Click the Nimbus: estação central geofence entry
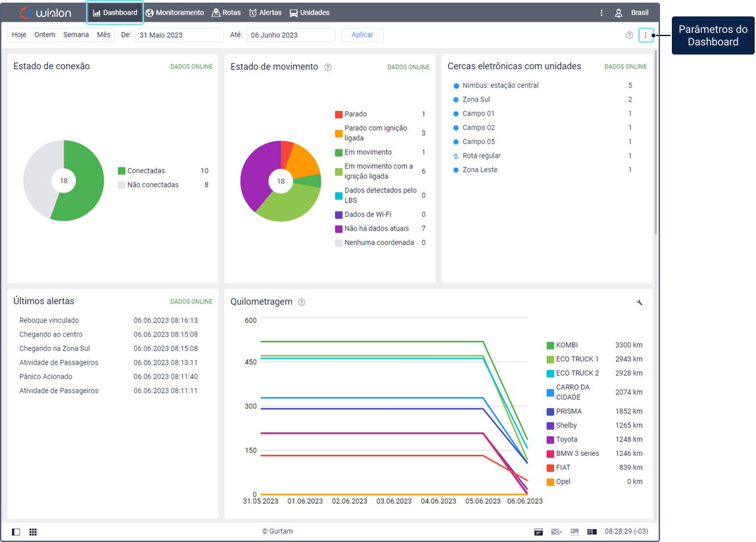This screenshot has height=542, width=756. pos(500,85)
